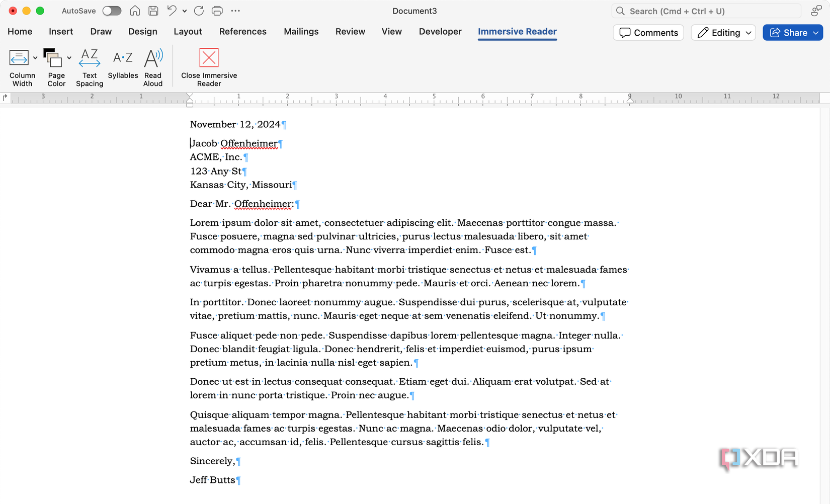Click the red close window button
Viewport: 830px width, 504px height.
tap(13, 11)
